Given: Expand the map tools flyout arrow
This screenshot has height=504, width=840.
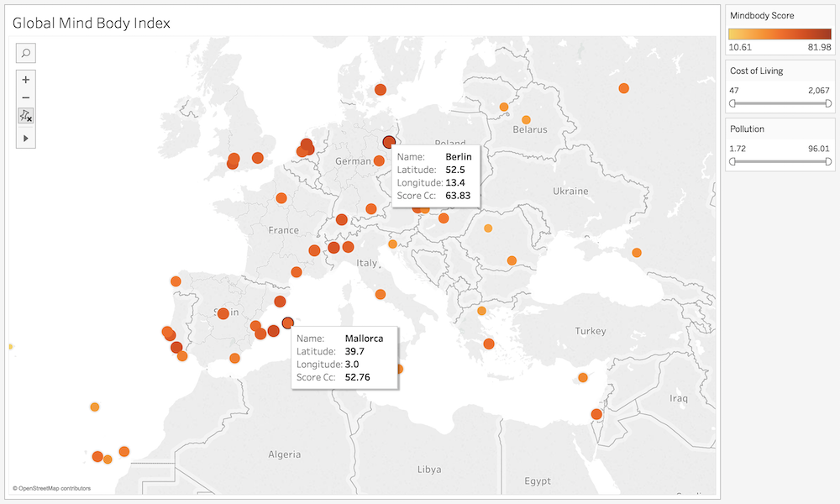Looking at the screenshot, I should click(26, 137).
